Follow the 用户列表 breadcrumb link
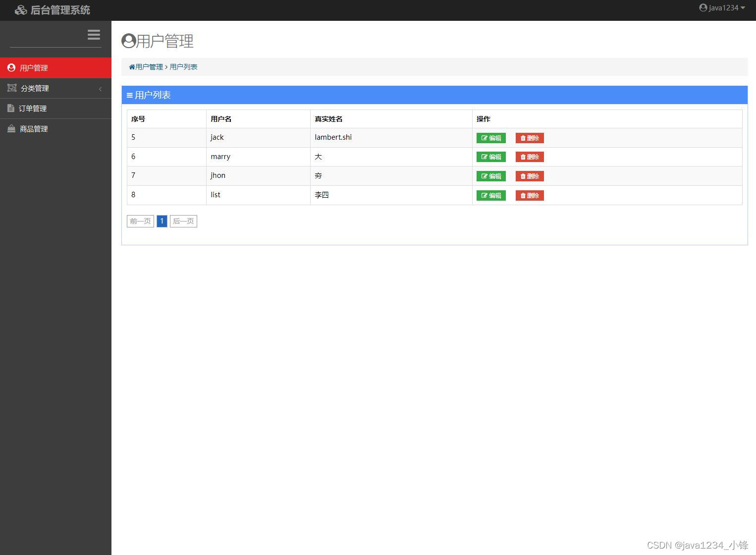The height and width of the screenshot is (555, 756). 183,67
